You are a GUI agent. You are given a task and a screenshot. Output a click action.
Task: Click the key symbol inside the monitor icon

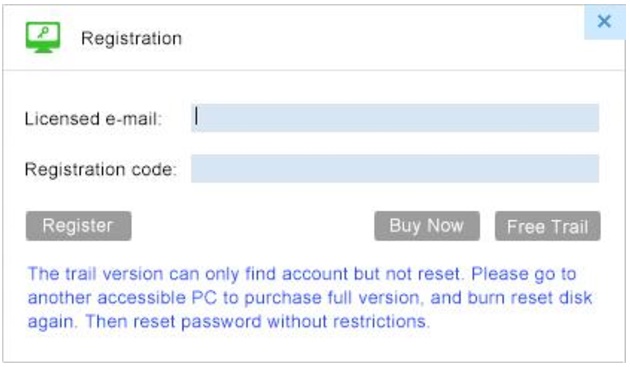coord(43,32)
